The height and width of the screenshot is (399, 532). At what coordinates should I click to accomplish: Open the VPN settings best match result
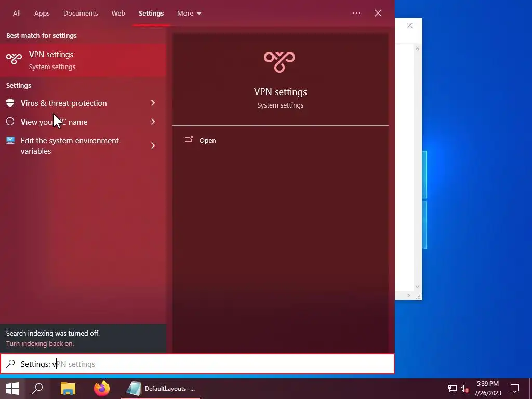pyautogui.click(x=83, y=60)
